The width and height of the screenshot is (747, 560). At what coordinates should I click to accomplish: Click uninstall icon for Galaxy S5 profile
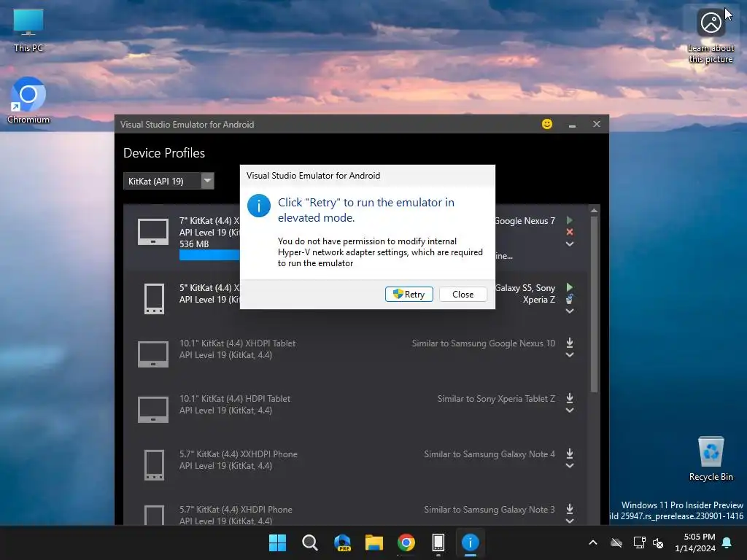click(569, 299)
